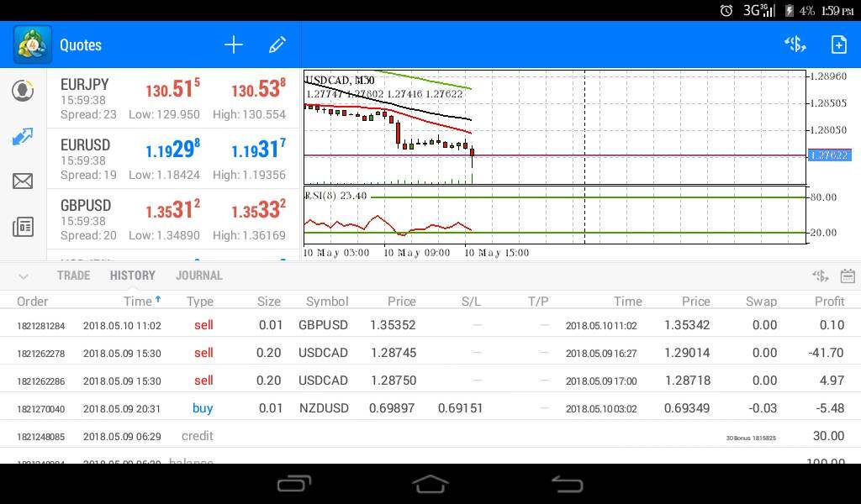Select the GBPUSD quote row

pyautogui.click(x=173, y=219)
